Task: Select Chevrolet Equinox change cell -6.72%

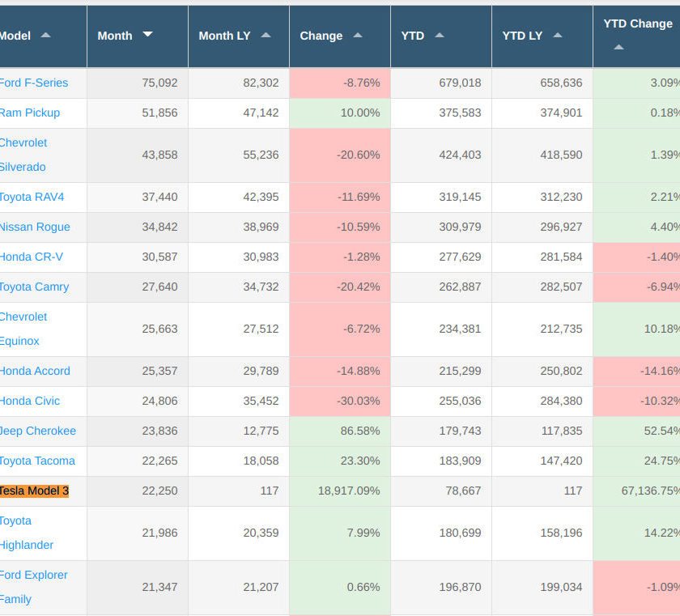Action: click(339, 329)
